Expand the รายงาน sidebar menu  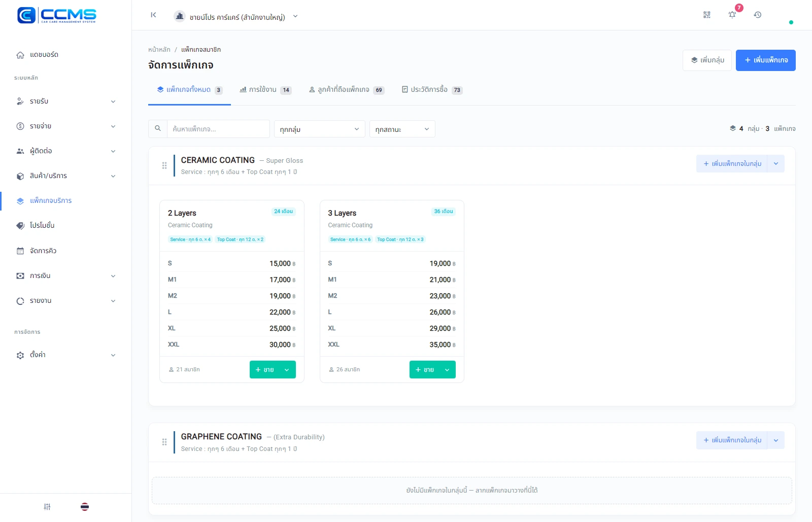66,301
